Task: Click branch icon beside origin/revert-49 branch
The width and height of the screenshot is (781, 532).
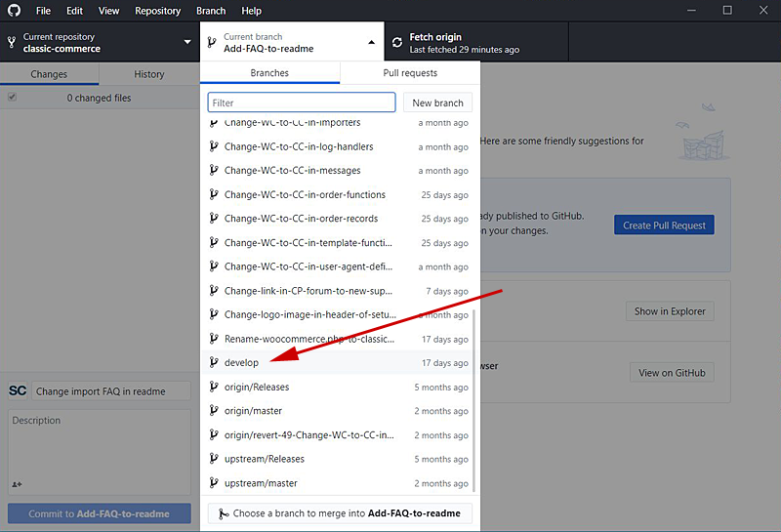Action: (x=214, y=434)
